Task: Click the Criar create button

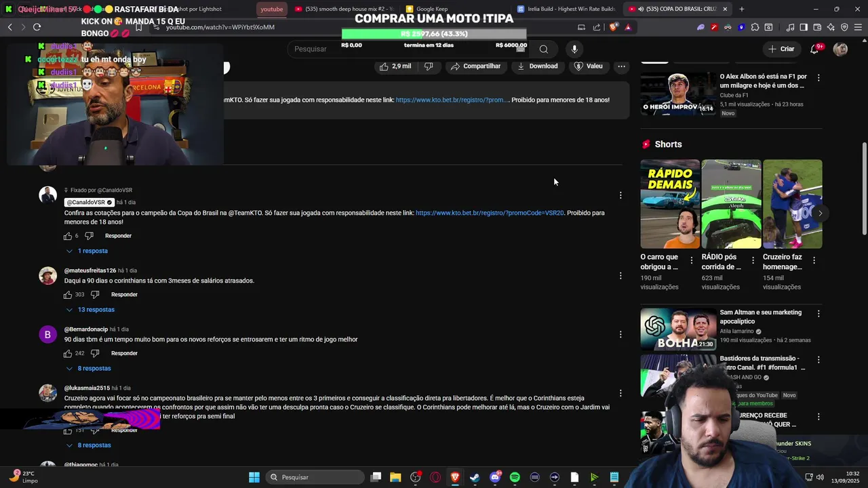Action: [781, 49]
